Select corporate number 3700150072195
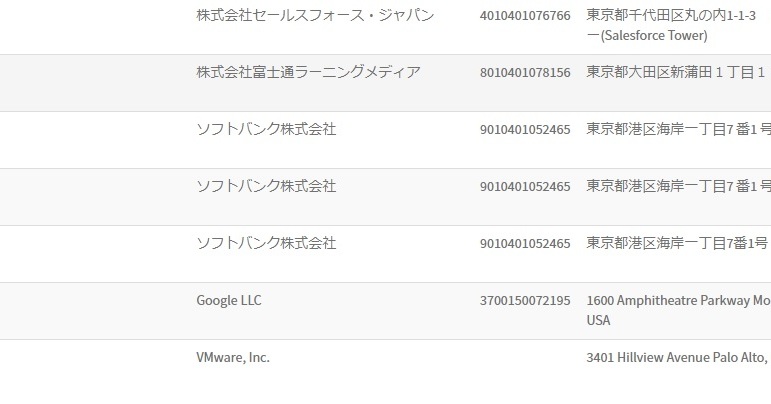The height and width of the screenshot is (404, 771). point(525,301)
